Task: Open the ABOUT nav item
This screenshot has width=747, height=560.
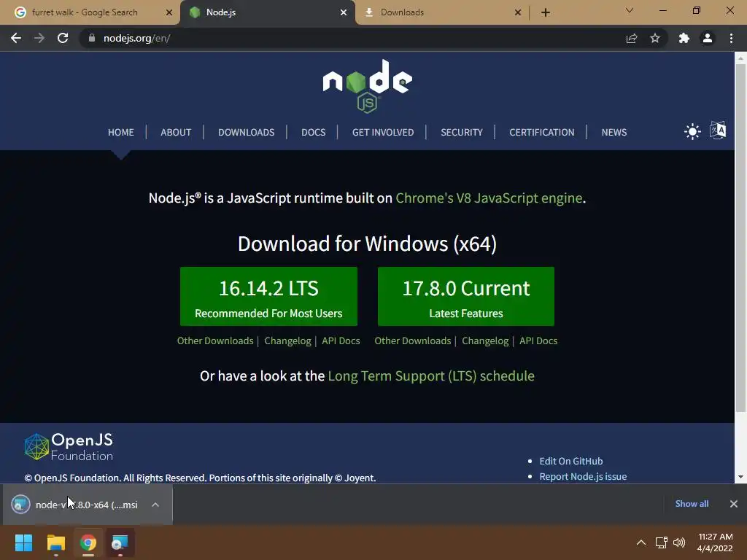Action: point(176,133)
